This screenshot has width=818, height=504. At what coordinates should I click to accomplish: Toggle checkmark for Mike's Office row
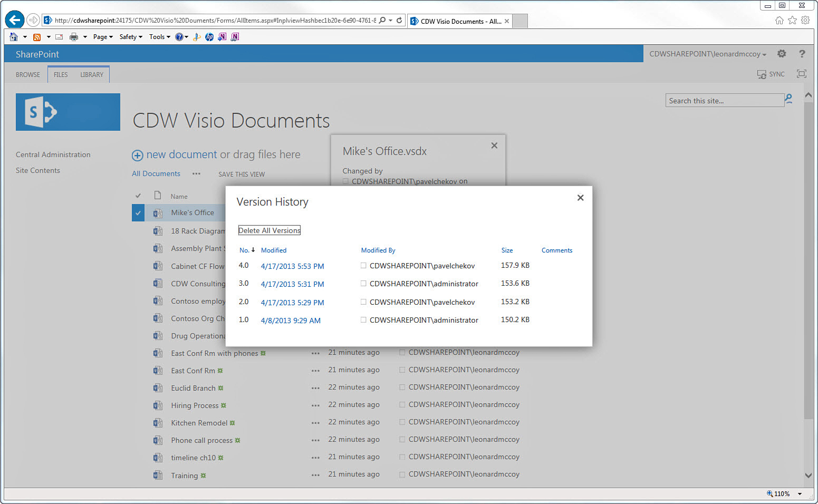[x=138, y=213]
